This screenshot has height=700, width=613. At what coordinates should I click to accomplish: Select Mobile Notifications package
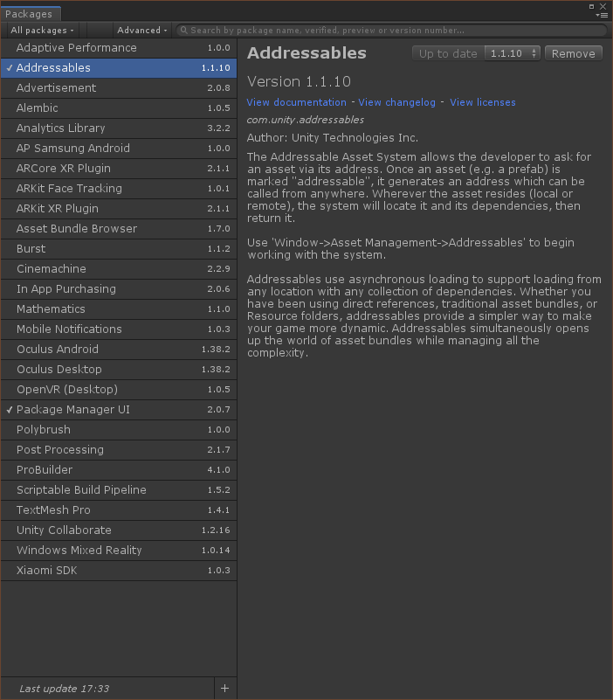119,329
